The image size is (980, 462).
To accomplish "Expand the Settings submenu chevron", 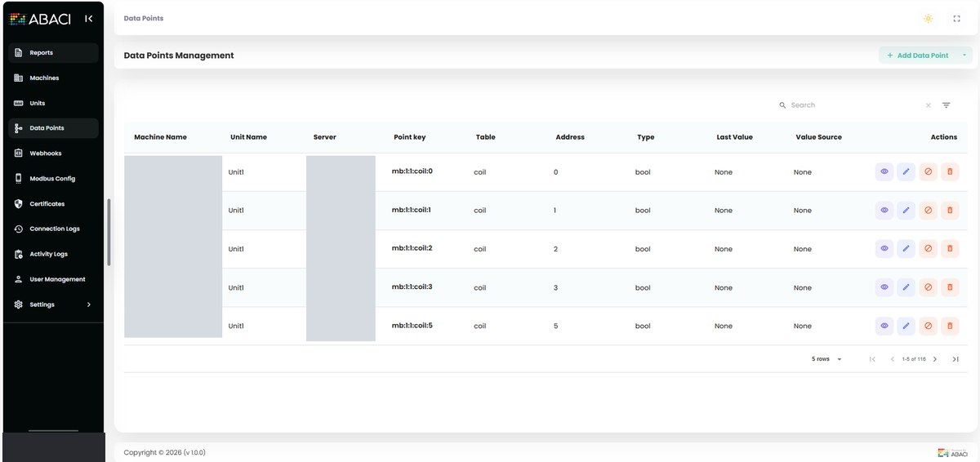I will pos(89,304).
